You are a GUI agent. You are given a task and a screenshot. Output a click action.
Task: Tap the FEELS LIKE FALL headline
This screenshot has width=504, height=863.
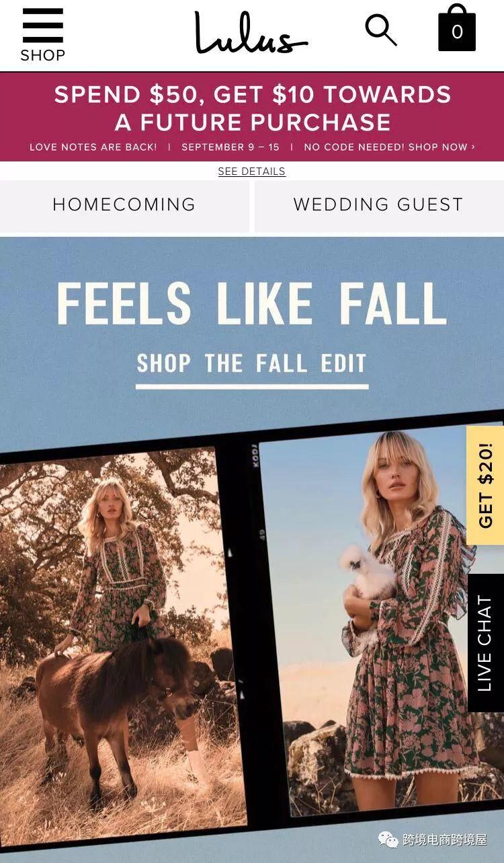coord(252,303)
